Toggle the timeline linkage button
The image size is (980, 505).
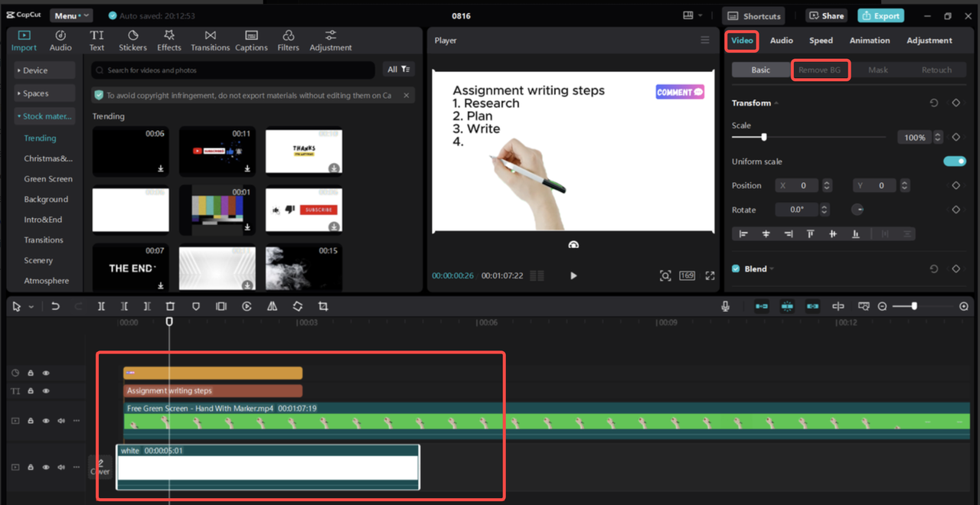[812, 306]
